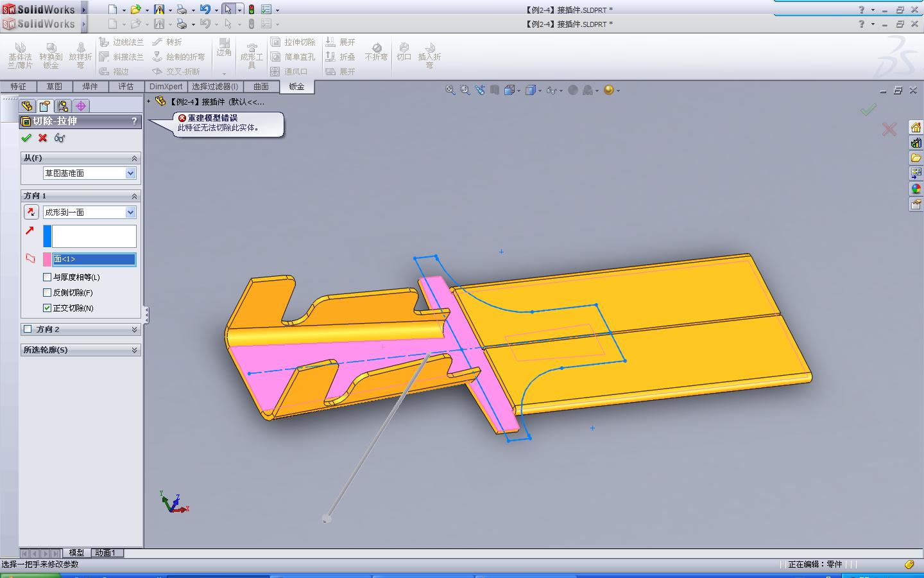This screenshot has width=924, height=578.
Task: Open the 草图基准面 start condition dropdown
Action: click(x=130, y=173)
